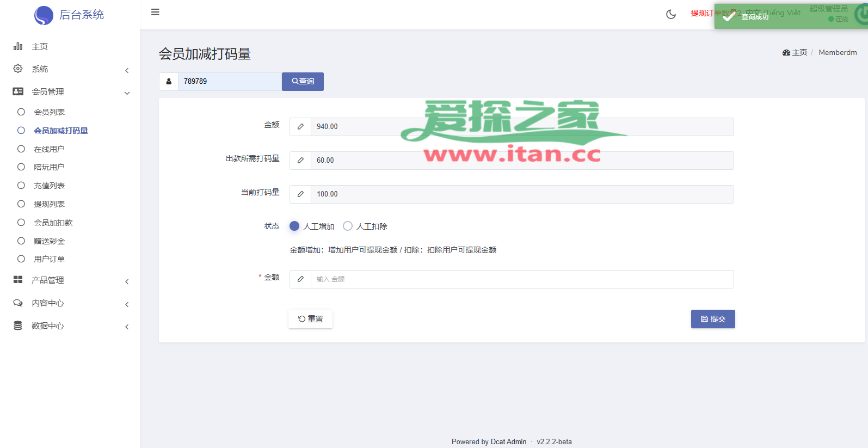Navigate to 充值列表

coord(50,186)
